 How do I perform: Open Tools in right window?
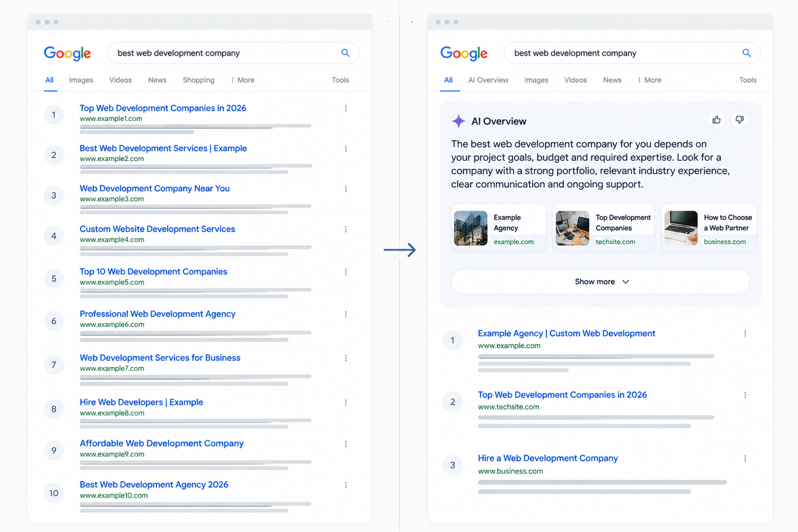[748, 80]
